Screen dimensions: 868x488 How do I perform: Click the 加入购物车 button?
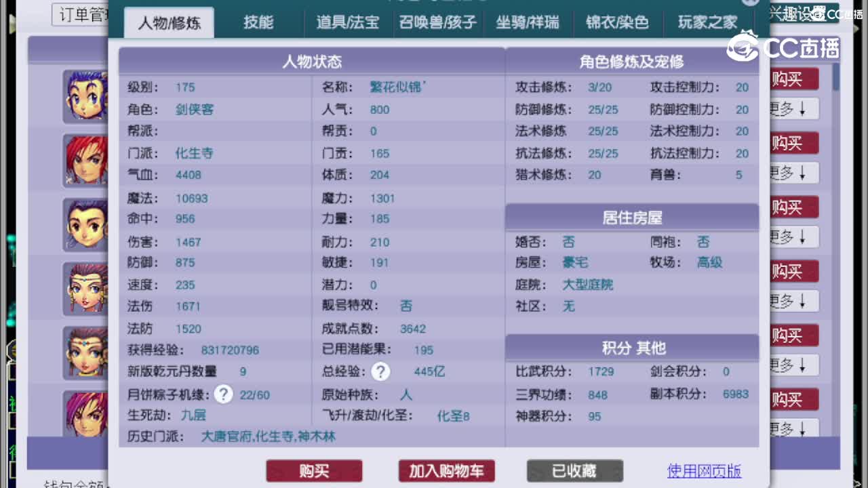[x=446, y=470]
